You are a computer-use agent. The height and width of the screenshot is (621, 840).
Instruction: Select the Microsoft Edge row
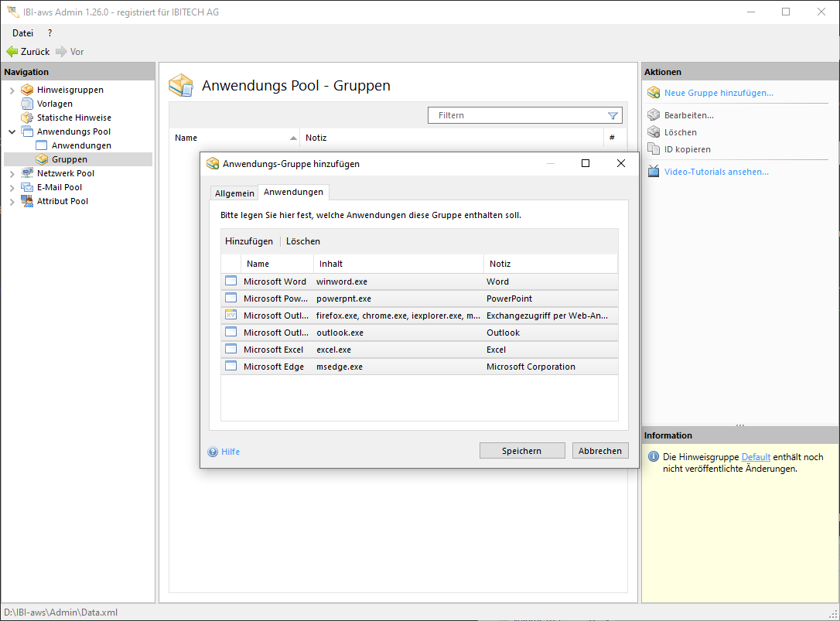(273, 367)
